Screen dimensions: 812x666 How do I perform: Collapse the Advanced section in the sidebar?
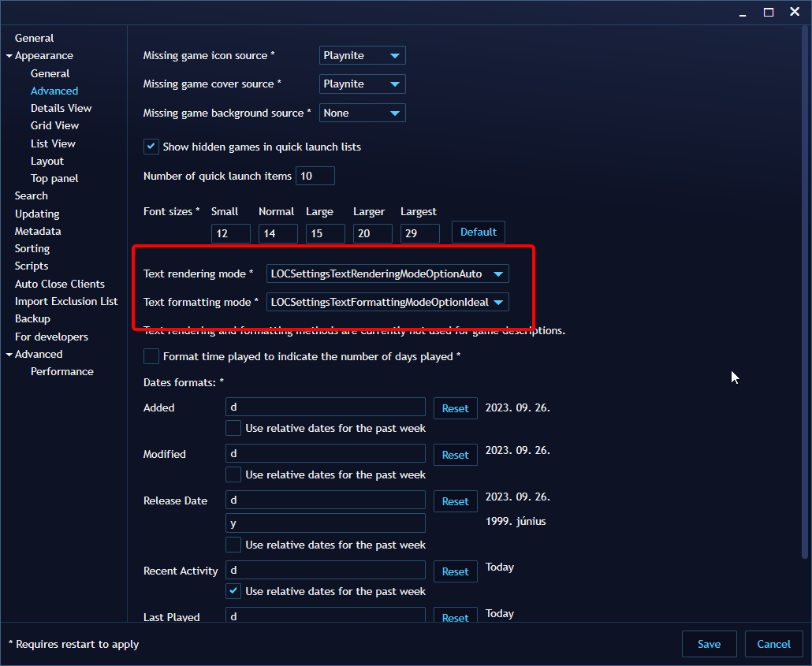click(7, 354)
